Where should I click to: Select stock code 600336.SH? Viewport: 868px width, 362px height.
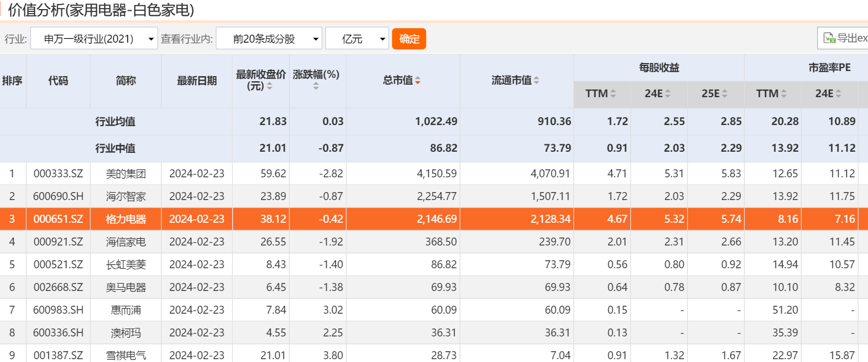(x=59, y=333)
